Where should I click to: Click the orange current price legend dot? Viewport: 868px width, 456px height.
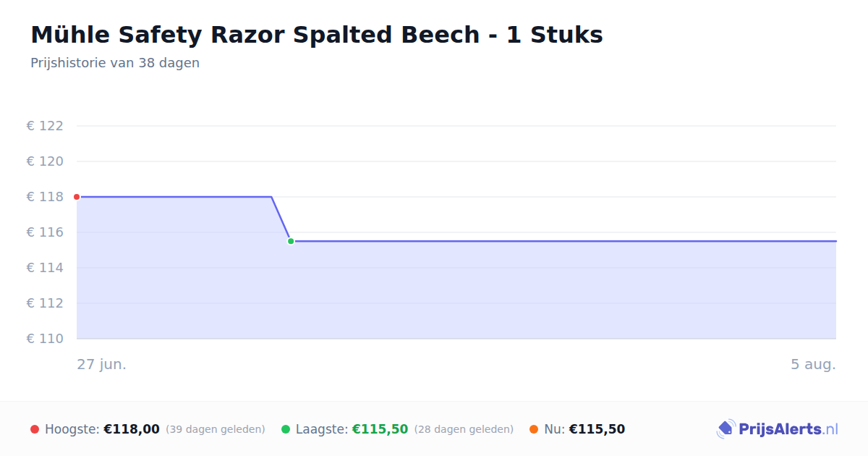(x=534, y=429)
